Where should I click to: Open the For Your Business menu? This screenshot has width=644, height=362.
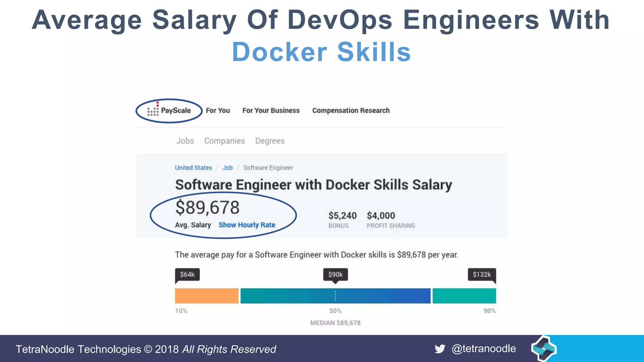pos(271,111)
